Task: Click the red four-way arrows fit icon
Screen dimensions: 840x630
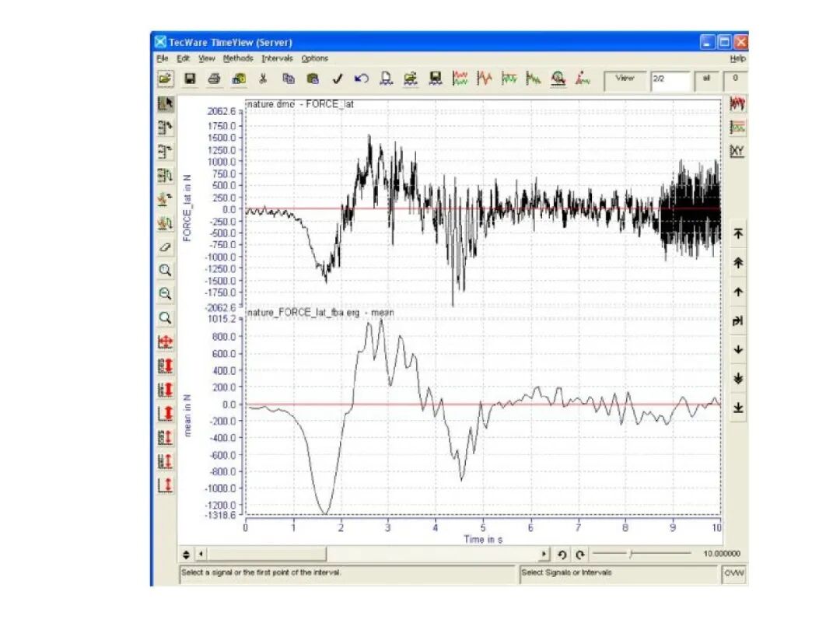Action: coord(166,341)
